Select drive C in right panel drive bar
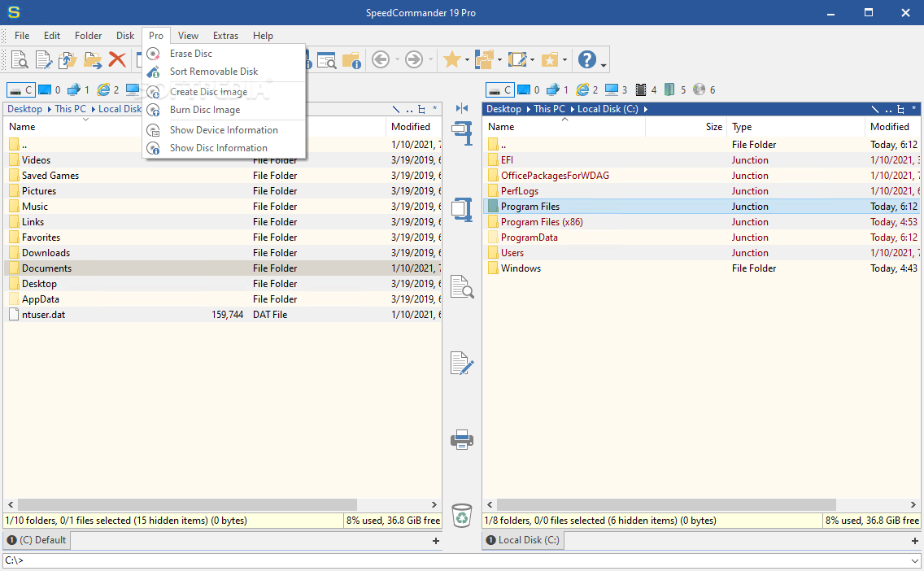The width and height of the screenshot is (924, 571). (499, 89)
